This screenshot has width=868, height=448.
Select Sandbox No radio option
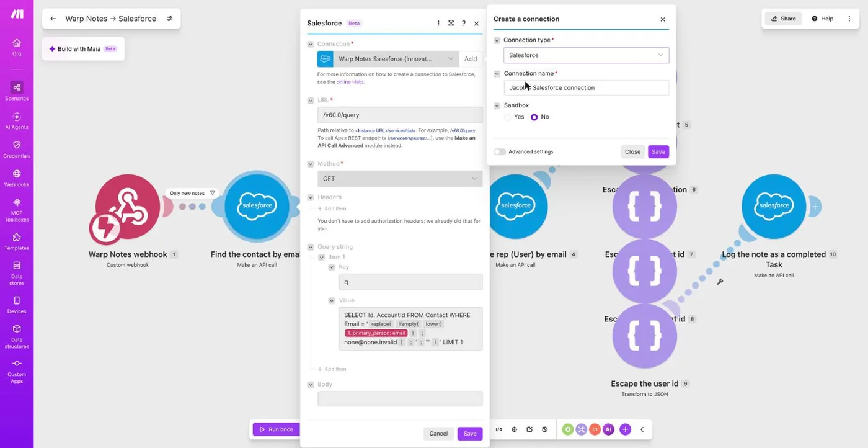point(534,117)
